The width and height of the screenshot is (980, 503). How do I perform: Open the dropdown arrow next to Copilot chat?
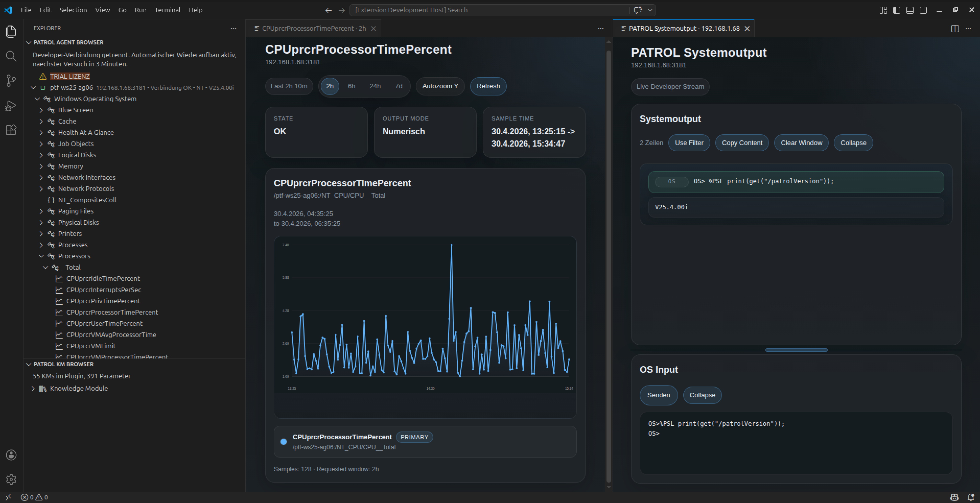point(650,10)
